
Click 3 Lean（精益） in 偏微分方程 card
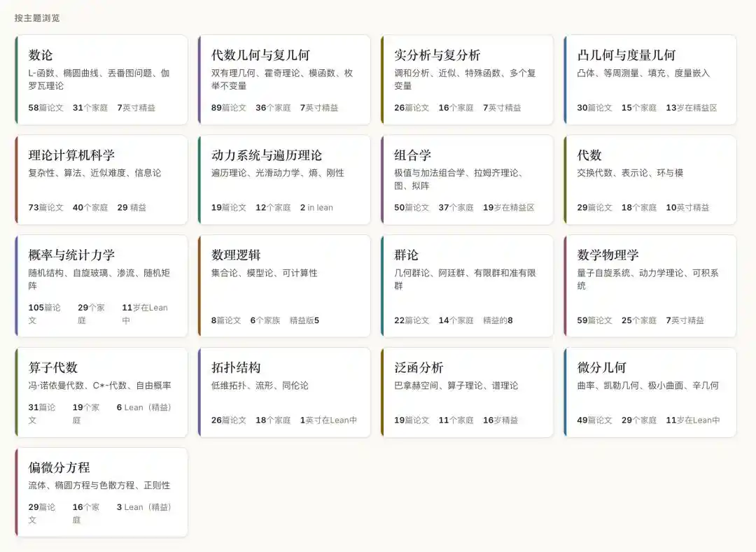[x=143, y=507]
